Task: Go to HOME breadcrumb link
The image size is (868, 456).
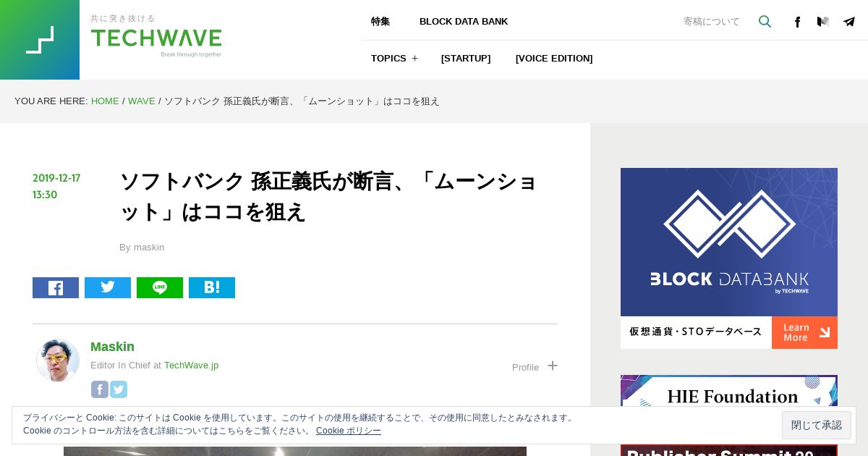Action: click(105, 101)
